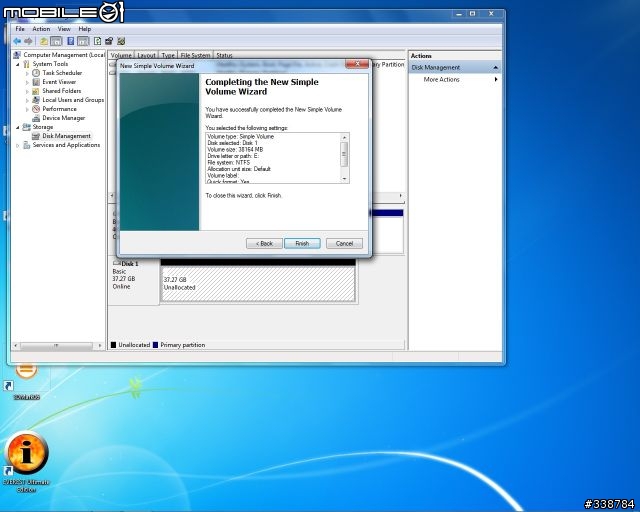Select the Local Users and Groups icon
This screenshot has width=640, height=512.
coord(36,100)
